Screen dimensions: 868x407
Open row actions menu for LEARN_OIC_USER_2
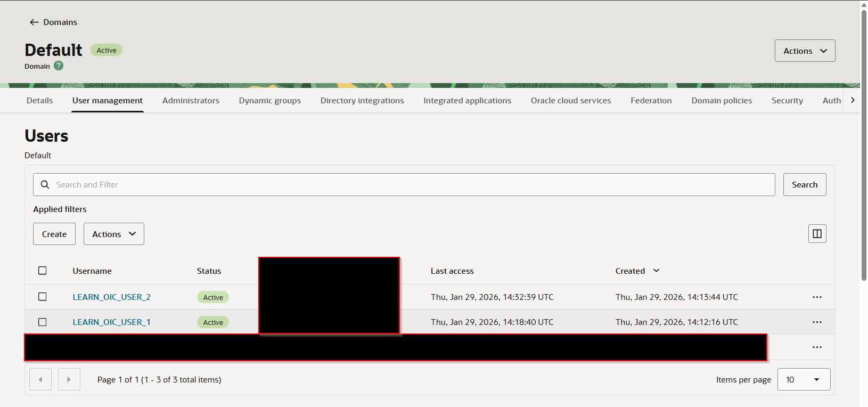click(x=817, y=297)
